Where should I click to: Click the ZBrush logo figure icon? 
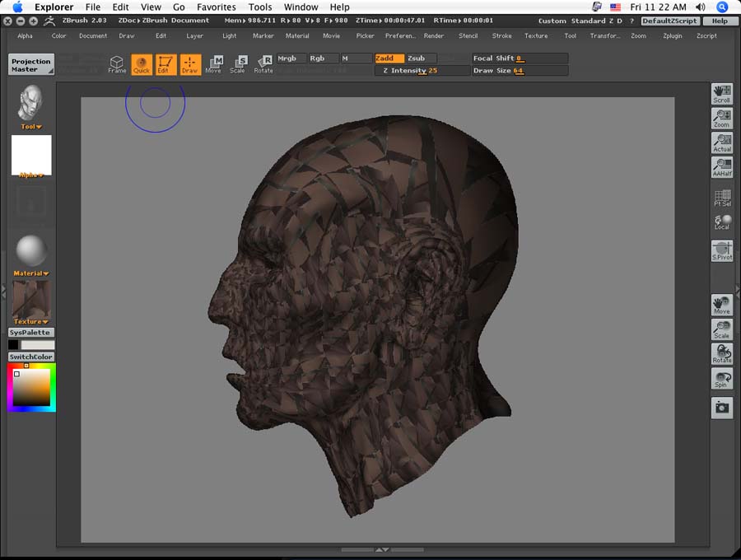(49, 21)
